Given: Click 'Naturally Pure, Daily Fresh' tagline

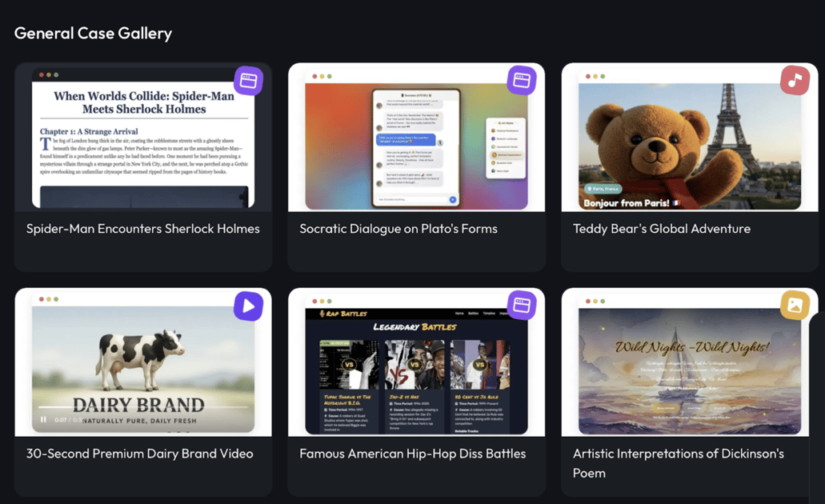Looking at the screenshot, I should pos(139,421).
